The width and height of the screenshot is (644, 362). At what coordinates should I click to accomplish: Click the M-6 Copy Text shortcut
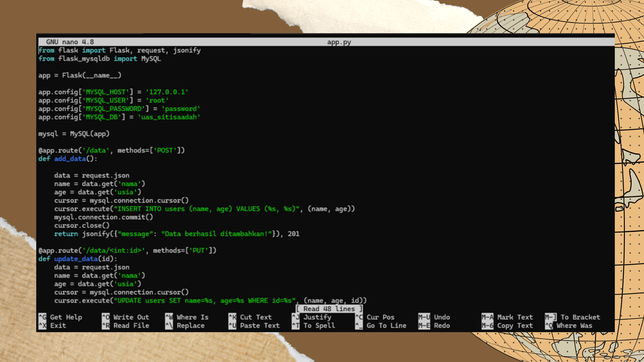[x=507, y=325]
